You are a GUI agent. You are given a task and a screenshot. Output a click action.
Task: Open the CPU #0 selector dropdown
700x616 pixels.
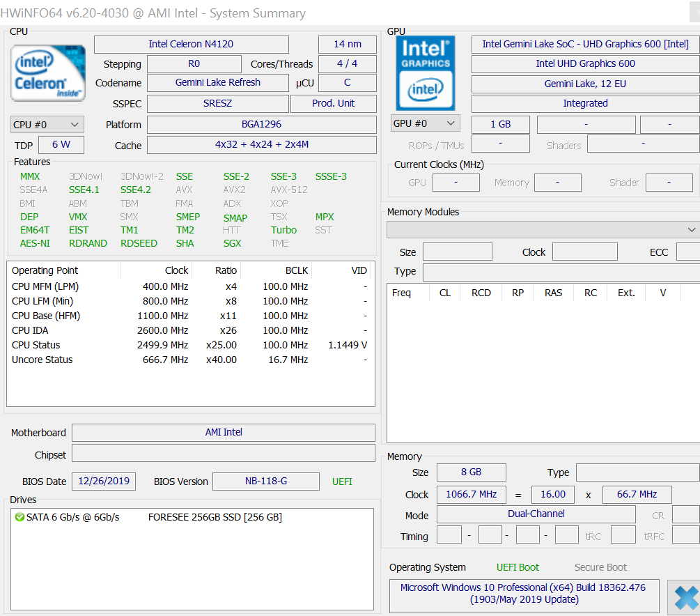click(47, 125)
